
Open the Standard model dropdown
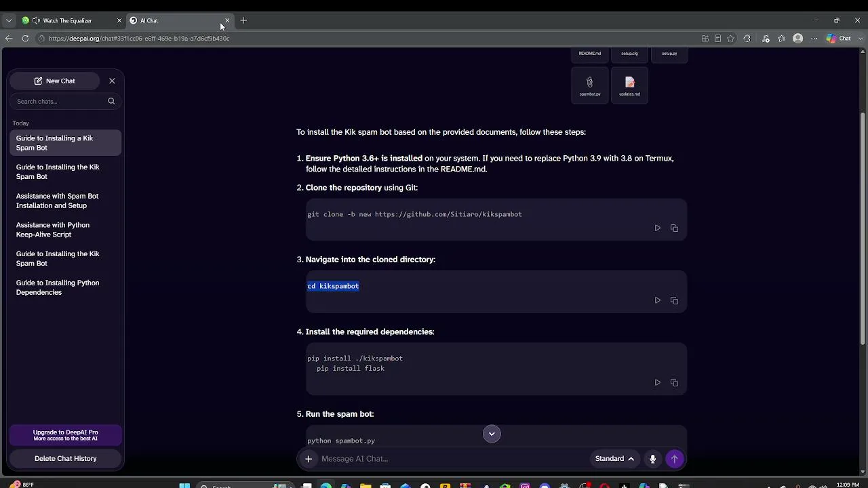coord(614,459)
